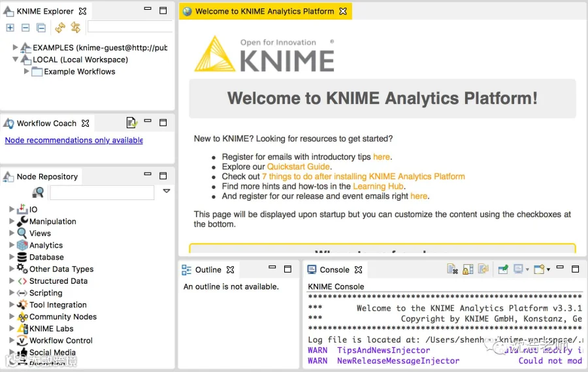Click 'An outline is not available.' text

coord(231,286)
